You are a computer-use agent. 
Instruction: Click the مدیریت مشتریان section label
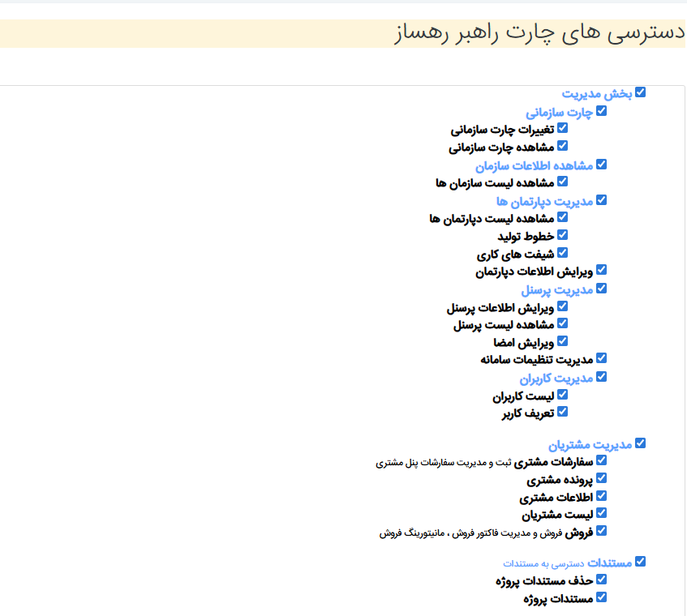[590, 445]
